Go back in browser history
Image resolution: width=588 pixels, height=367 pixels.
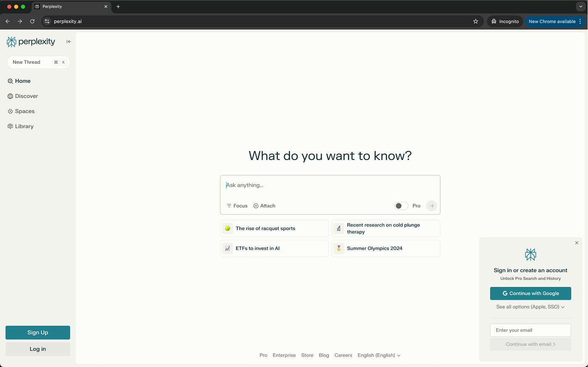click(x=8, y=21)
